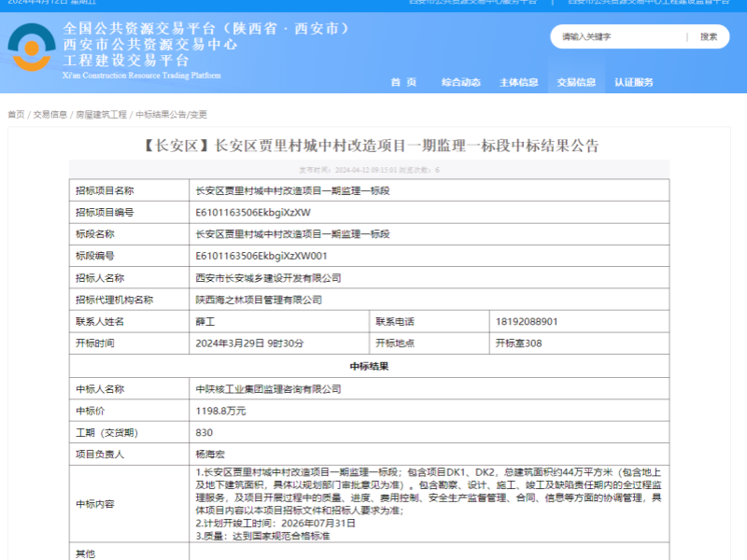The image size is (747, 560).
Task: Select the 招标代理机构名称 label cell
Action: [x=129, y=300]
